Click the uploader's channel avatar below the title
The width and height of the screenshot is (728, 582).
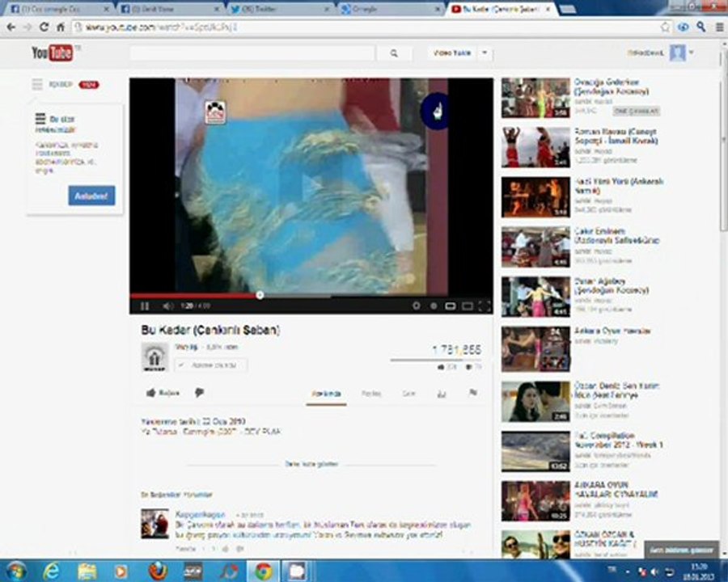tap(154, 357)
